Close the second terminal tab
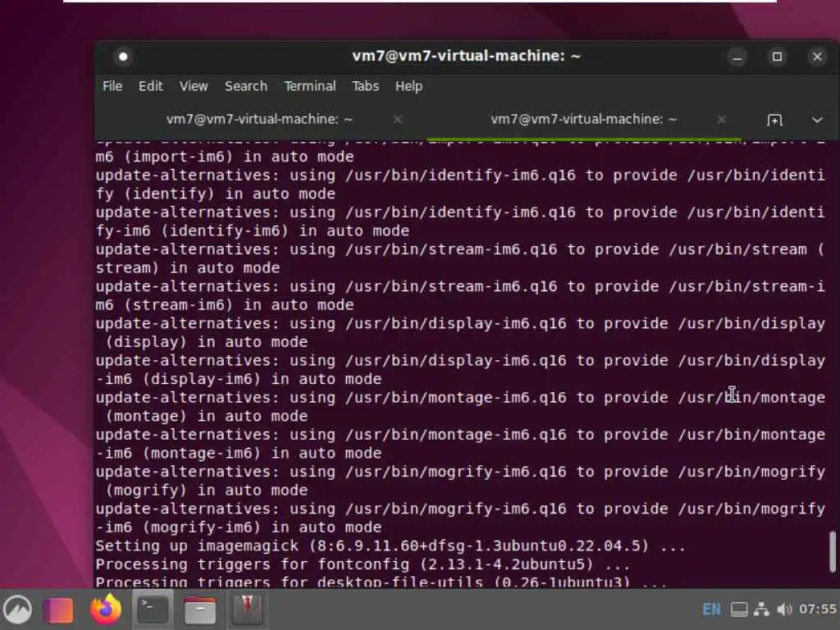The width and height of the screenshot is (840, 630). 722,120
